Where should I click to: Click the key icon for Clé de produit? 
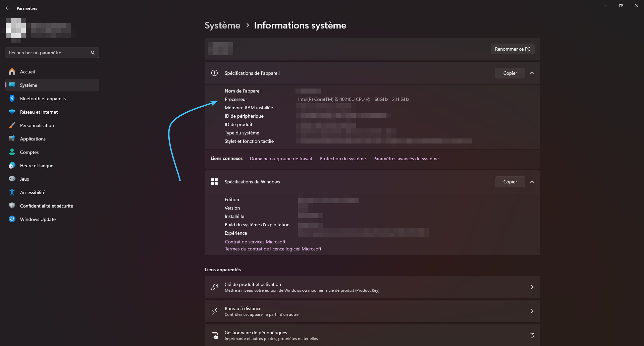[215, 287]
